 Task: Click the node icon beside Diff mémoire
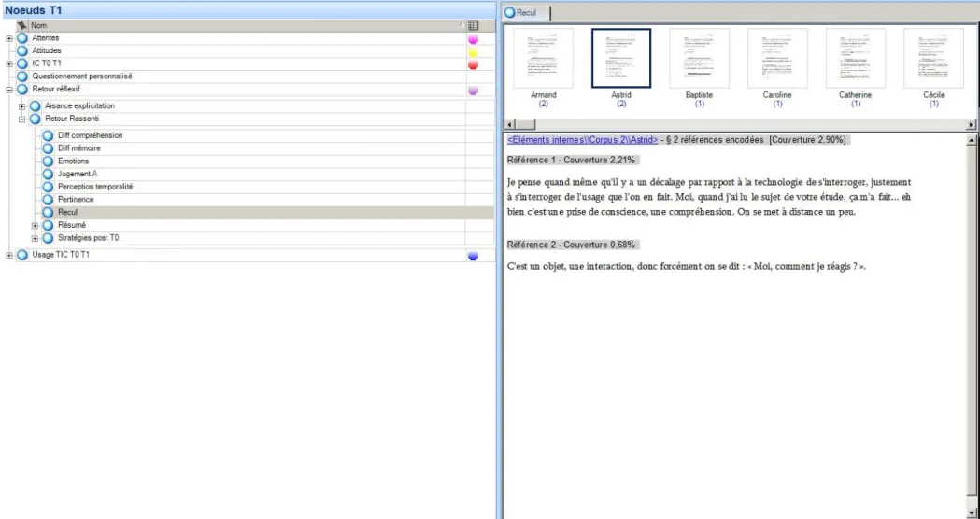(x=48, y=148)
